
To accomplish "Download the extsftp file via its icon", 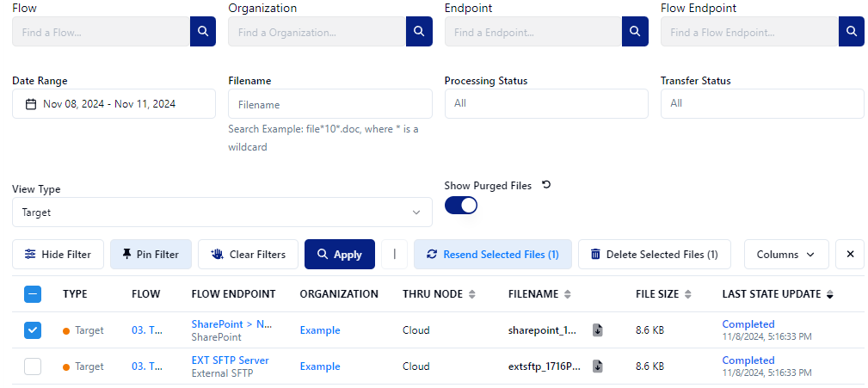I will click(598, 366).
